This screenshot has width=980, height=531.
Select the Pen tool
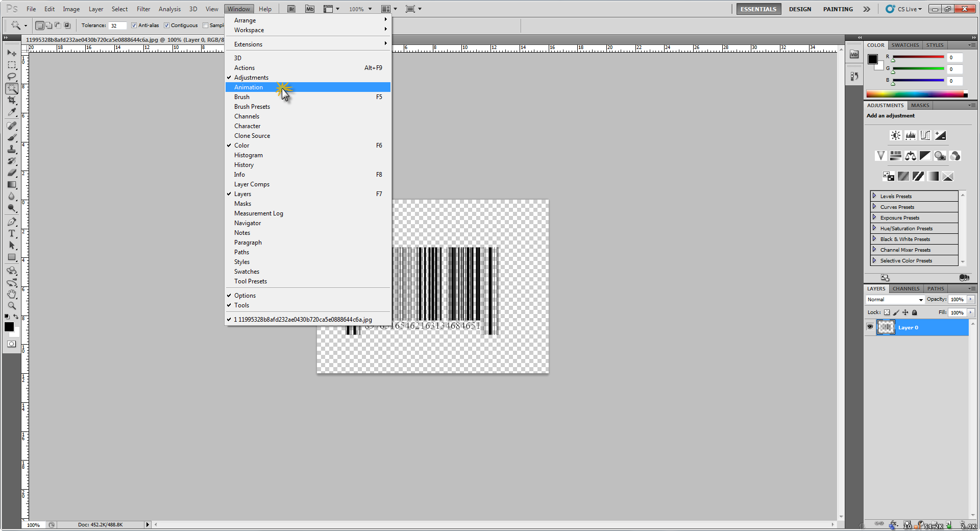tap(12, 222)
